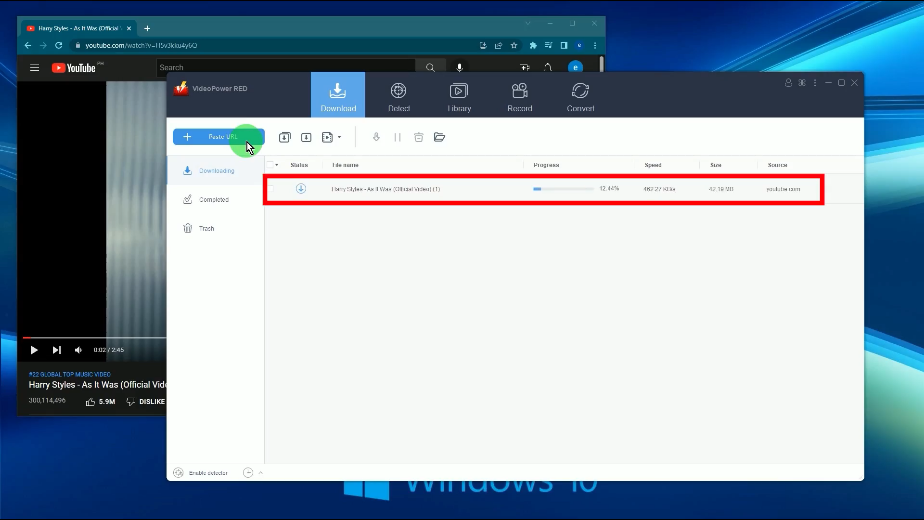Click the start download arrow icon
The width and height of the screenshot is (924, 520).
376,137
